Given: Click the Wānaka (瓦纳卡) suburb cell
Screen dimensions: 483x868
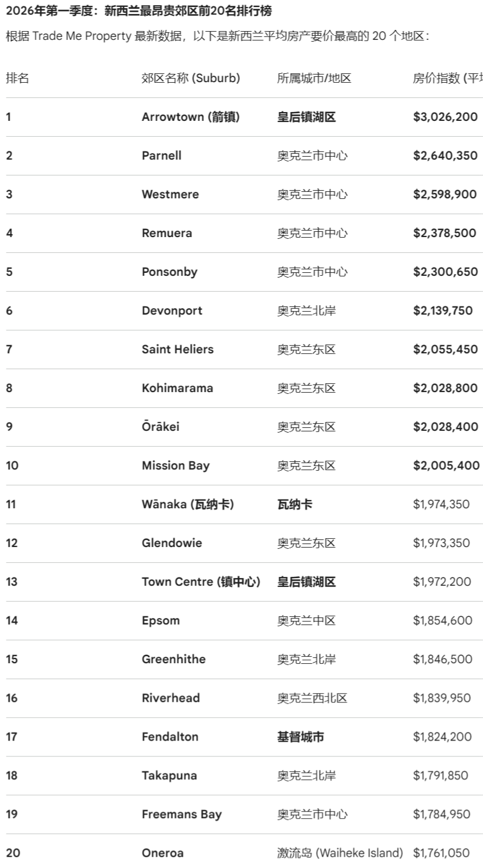Looking at the screenshot, I should [x=187, y=504].
